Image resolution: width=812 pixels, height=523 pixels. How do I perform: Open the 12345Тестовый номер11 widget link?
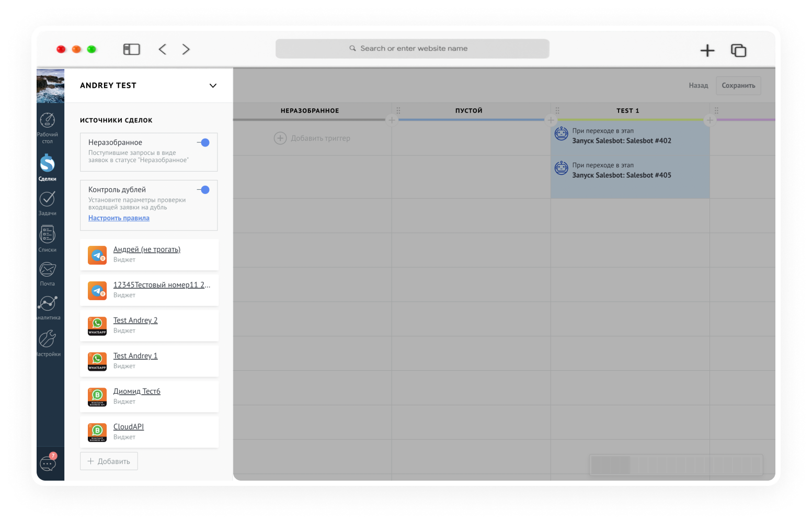(162, 285)
